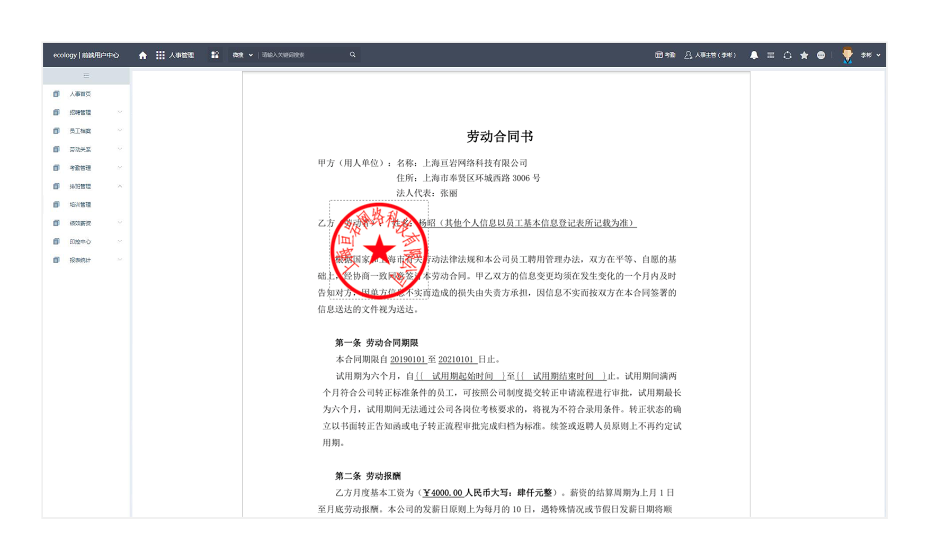Open 员工档案 menu item
Image resolution: width=929 pixels, height=560 pixels.
(80, 131)
